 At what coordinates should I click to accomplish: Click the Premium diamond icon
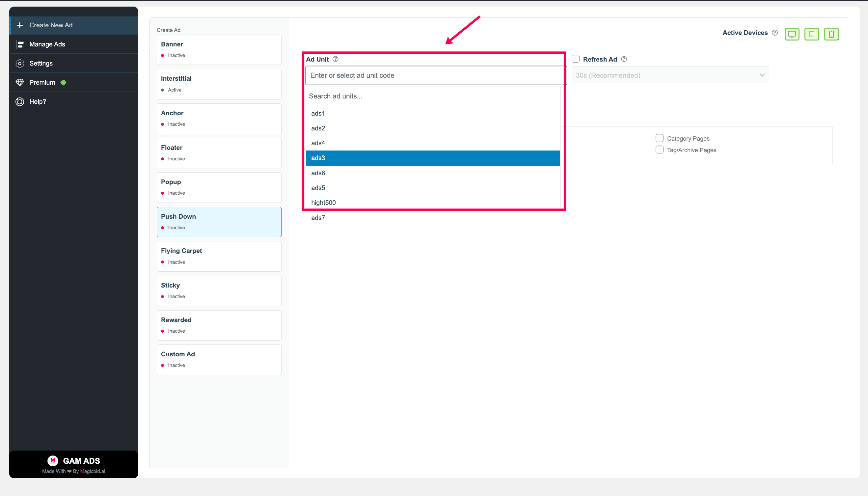(20, 82)
